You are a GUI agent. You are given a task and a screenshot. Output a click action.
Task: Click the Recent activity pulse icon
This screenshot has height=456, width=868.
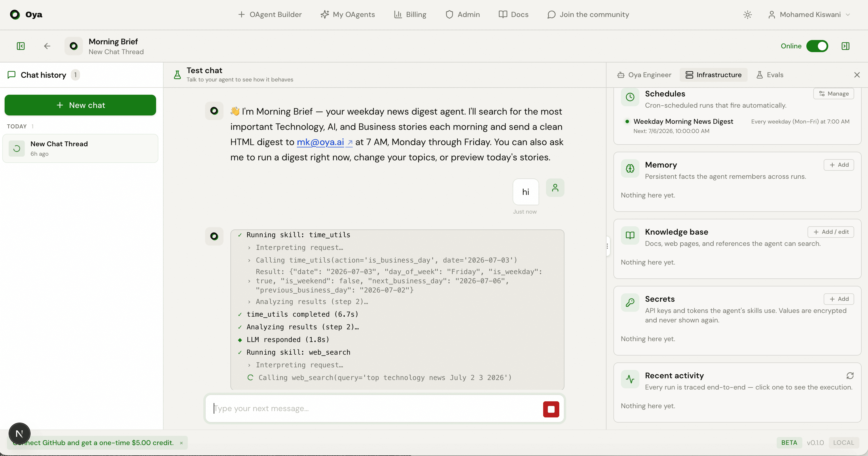point(630,379)
